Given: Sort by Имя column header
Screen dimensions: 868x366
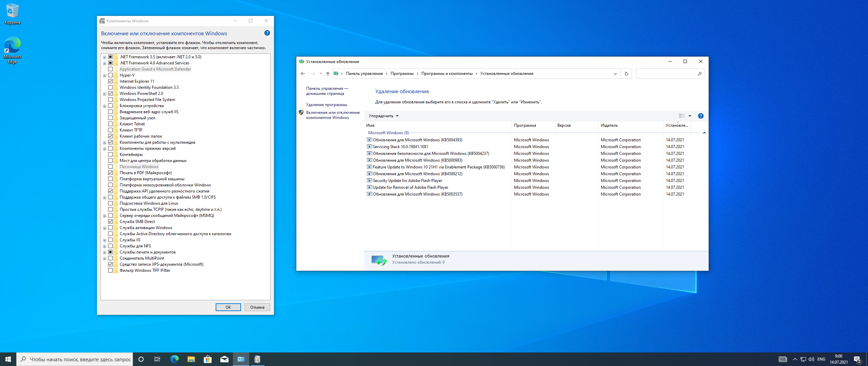Looking at the screenshot, I should [x=438, y=125].
